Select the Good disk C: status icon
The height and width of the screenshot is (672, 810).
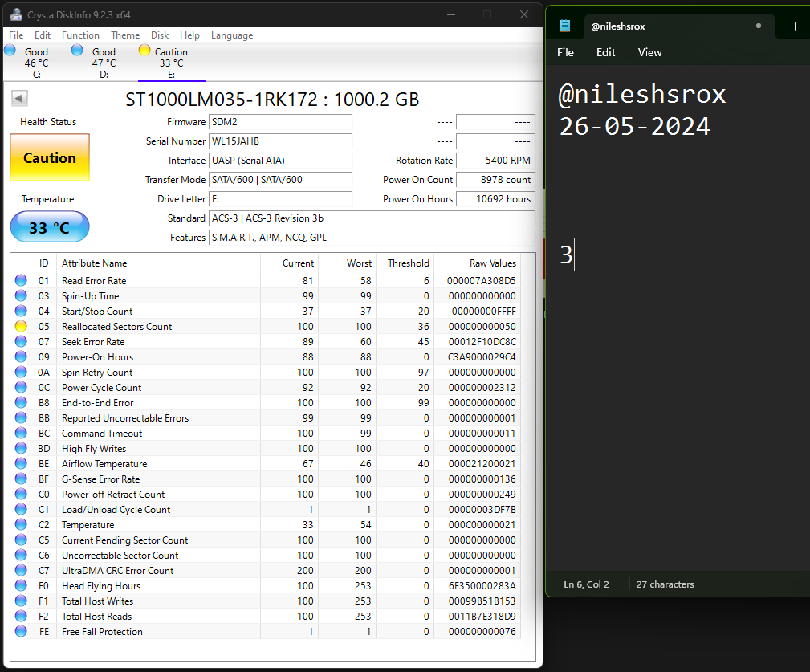[10, 51]
